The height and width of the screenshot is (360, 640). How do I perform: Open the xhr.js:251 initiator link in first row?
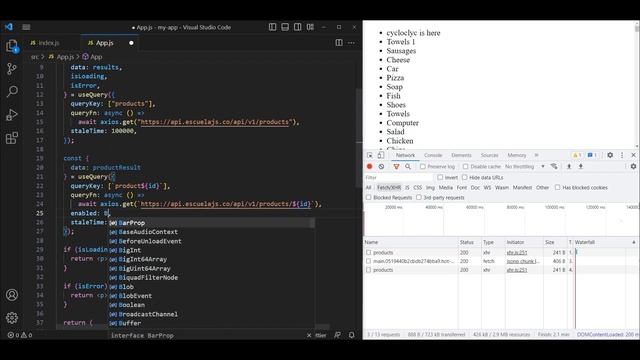pyautogui.click(x=517, y=253)
